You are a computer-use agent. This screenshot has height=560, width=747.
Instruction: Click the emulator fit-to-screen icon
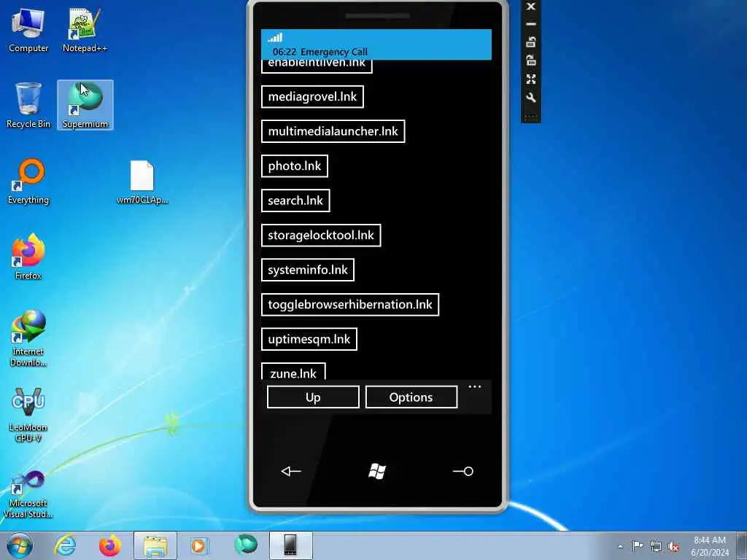(x=531, y=79)
